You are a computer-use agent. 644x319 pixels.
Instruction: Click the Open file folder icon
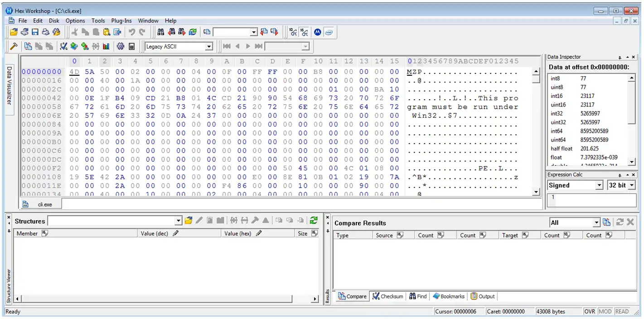click(x=14, y=32)
